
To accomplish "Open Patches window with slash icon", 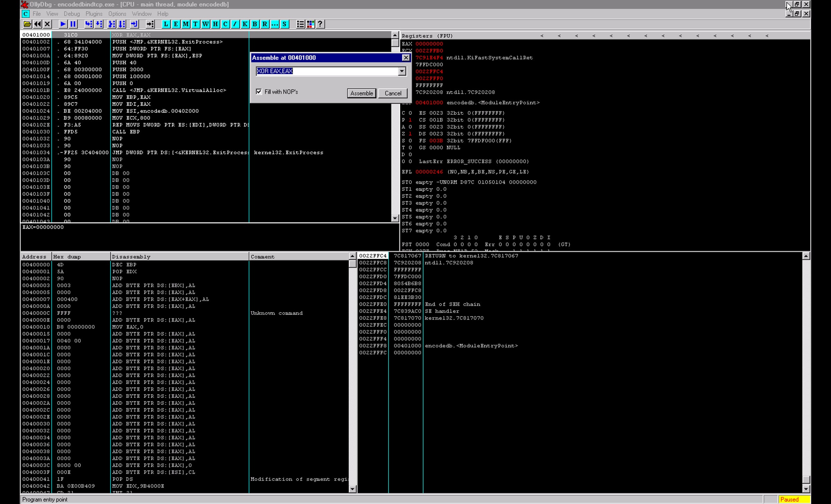I will [235, 24].
